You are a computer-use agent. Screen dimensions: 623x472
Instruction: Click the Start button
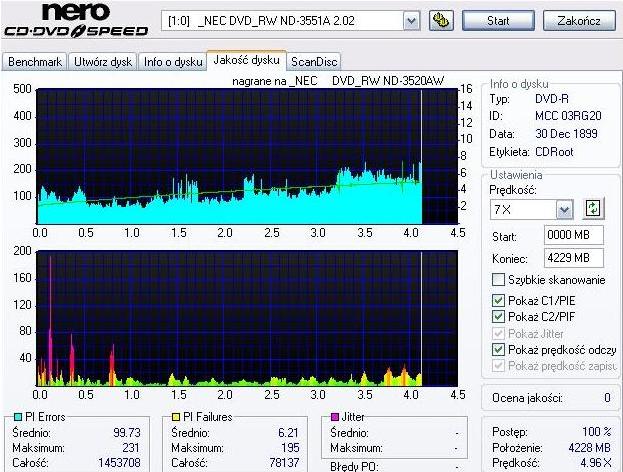click(498, 21)
